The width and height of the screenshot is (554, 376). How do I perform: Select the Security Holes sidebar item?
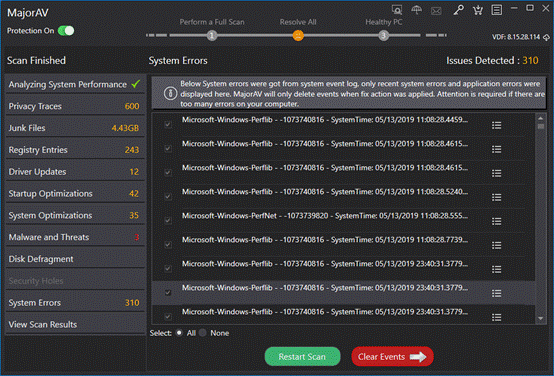tap(75, 281)
